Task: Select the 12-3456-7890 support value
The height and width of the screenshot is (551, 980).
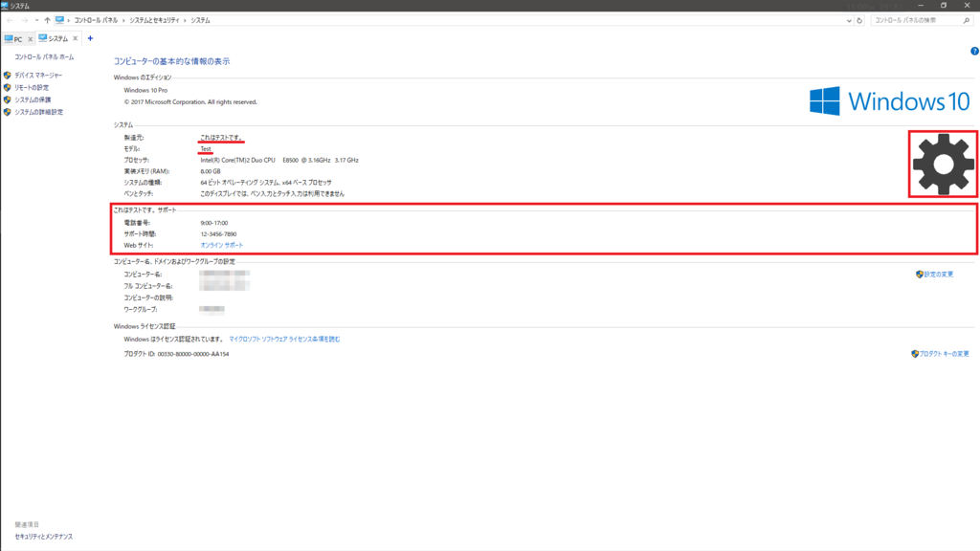Action: [x=218, y=234]
